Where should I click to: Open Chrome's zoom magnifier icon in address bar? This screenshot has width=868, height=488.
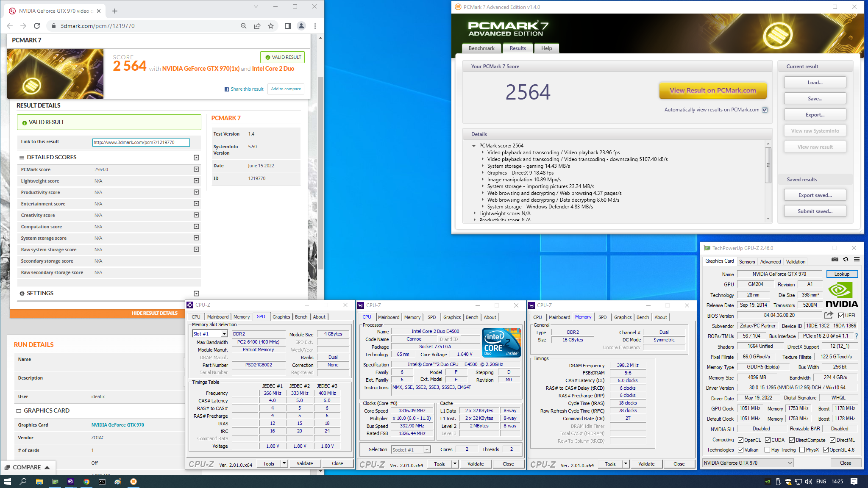point(244,26)
